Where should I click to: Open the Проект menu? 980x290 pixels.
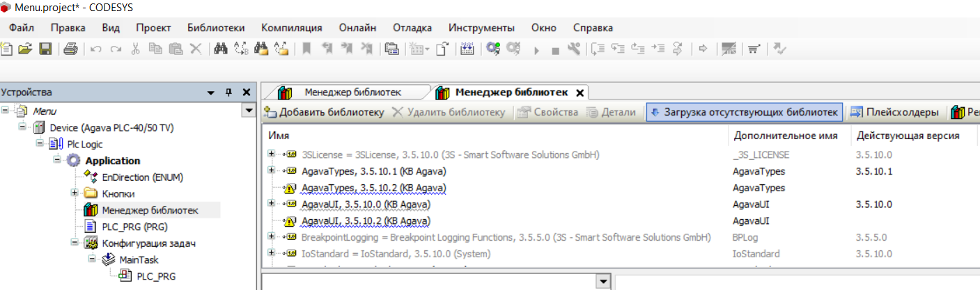click(154, 28)
